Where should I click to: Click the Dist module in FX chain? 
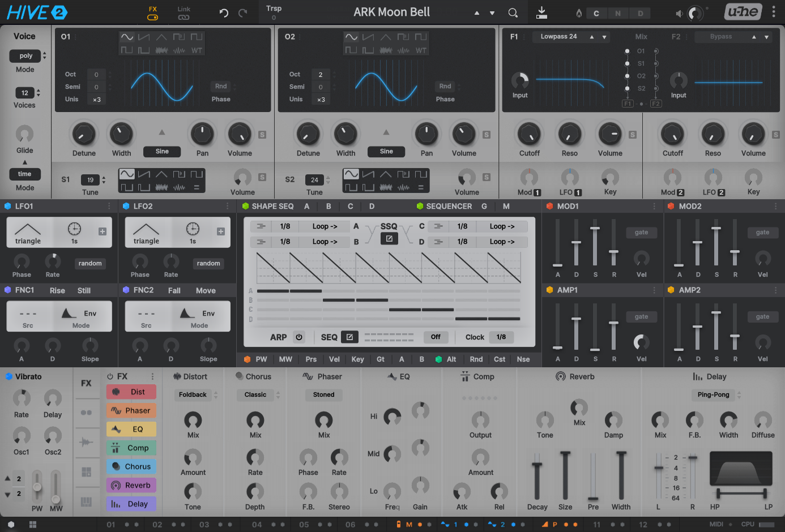click(131, 392)
